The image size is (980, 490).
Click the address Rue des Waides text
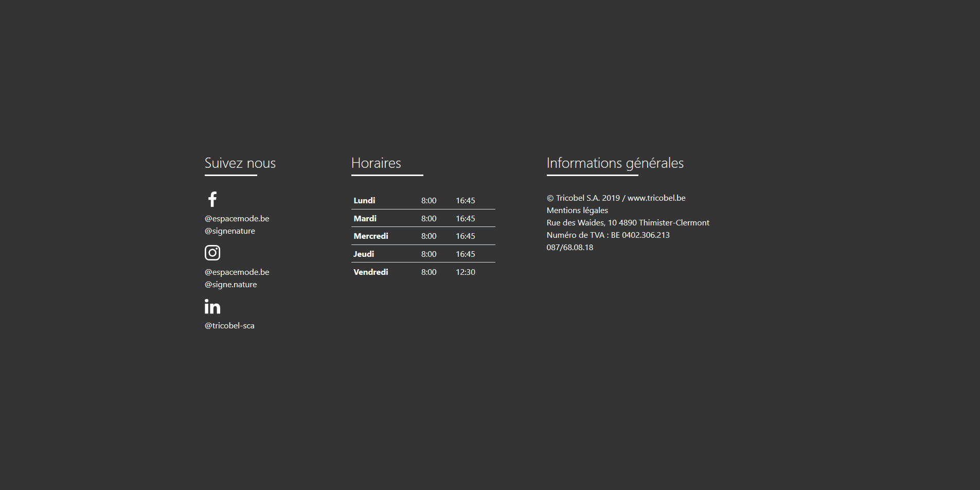pos(628,222)
